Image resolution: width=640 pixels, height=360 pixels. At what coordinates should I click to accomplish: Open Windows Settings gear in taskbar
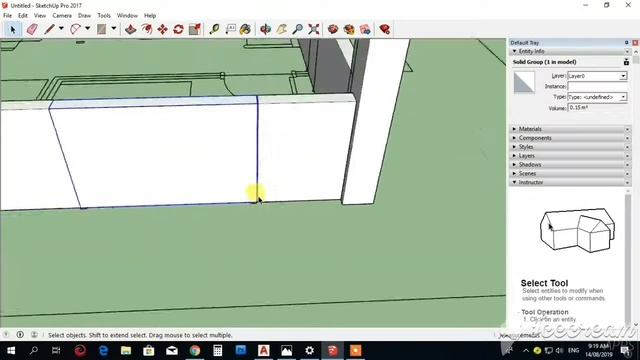[309, 351]
